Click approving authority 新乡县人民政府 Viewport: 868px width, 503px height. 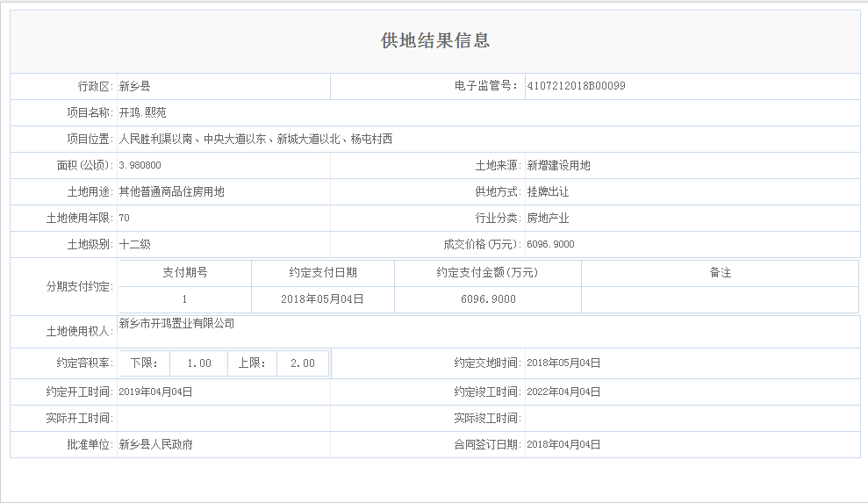155,444
